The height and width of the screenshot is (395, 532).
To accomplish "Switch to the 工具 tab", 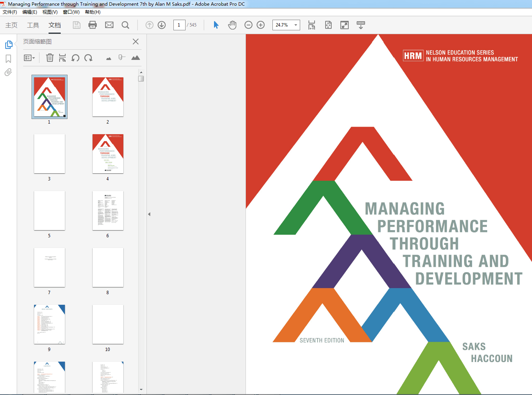I will (33, 25).
